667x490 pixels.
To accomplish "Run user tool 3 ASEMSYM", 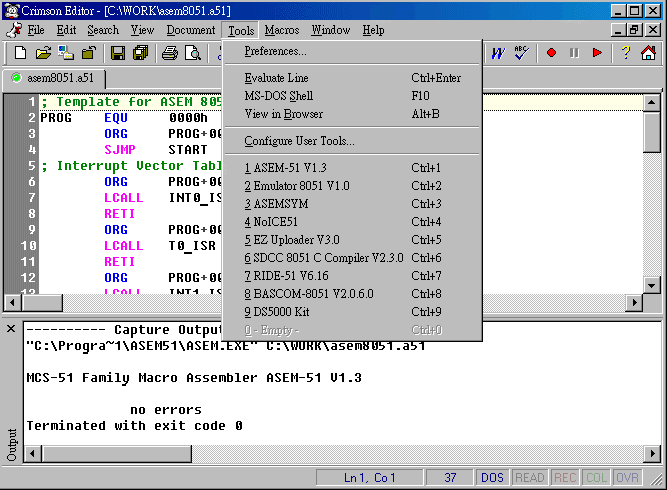I will (352, 204).
